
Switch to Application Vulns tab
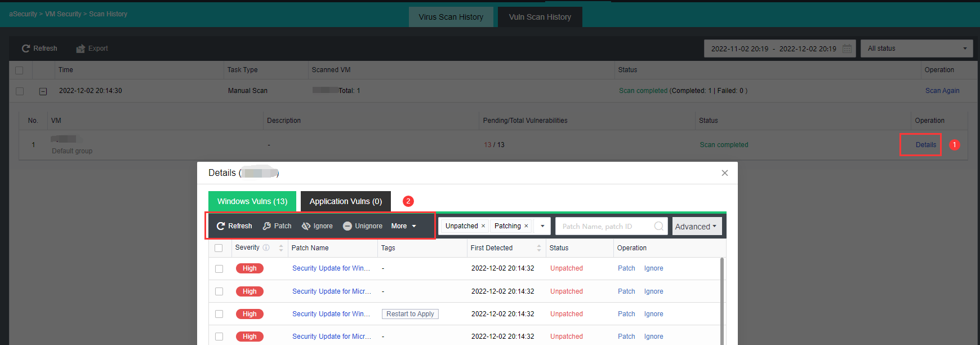click(x=345, y=201)
